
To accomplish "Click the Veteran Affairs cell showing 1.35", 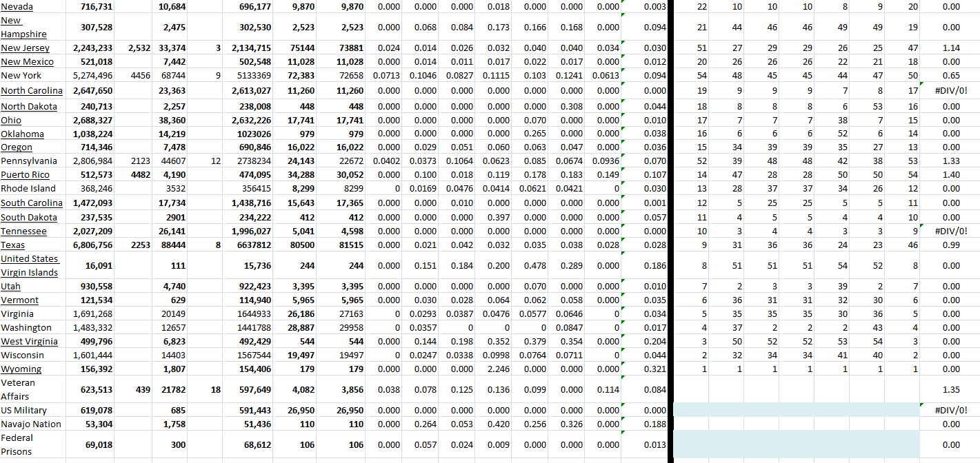I will 950,390.
